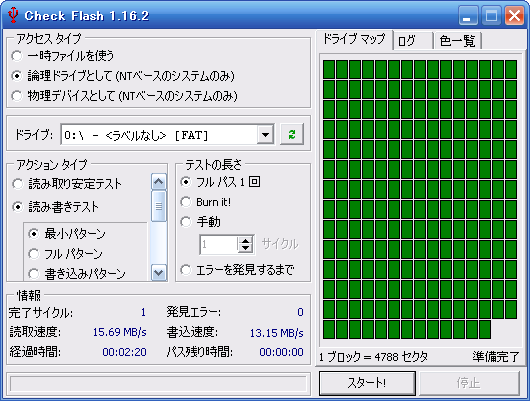Click the last green block in bottom row
530x401 pixels.
click(485, 329)
